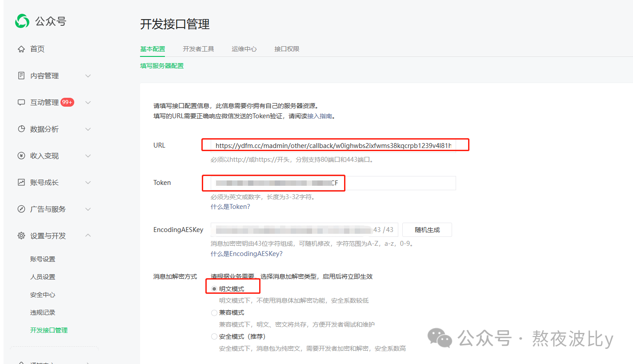The height and width of the screenshot is (364, 633).
Task: Click the 内容管理 document icon
Action: [21, 76]
